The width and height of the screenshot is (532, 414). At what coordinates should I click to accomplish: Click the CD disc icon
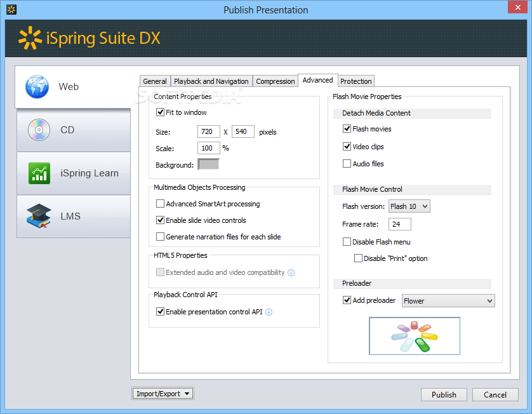pos(39,130)
